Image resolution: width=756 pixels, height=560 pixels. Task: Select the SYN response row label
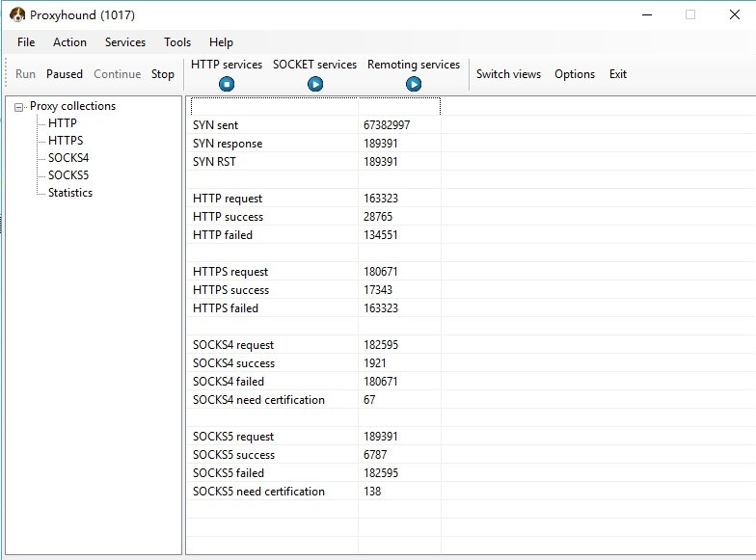(228, 144)
